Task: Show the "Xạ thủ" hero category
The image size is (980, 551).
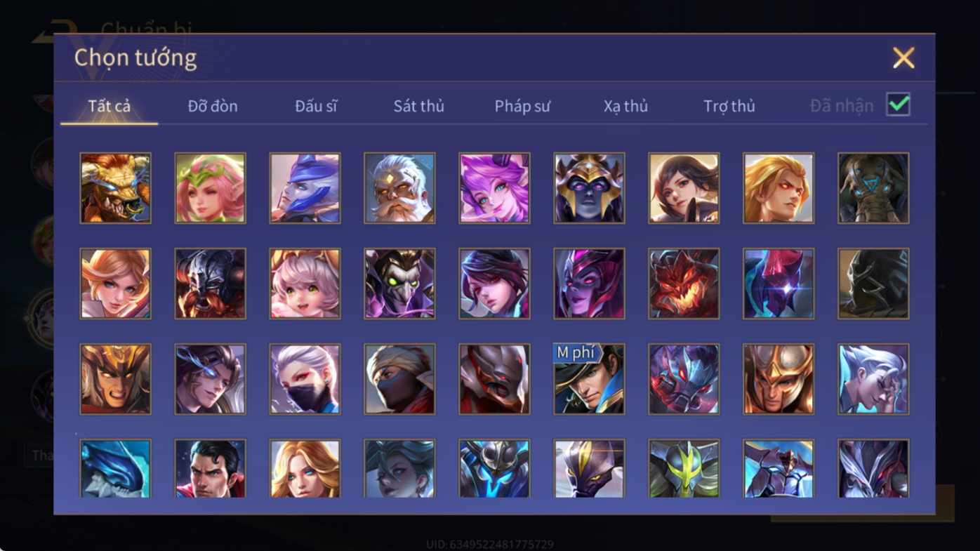Action: point(625,106)
